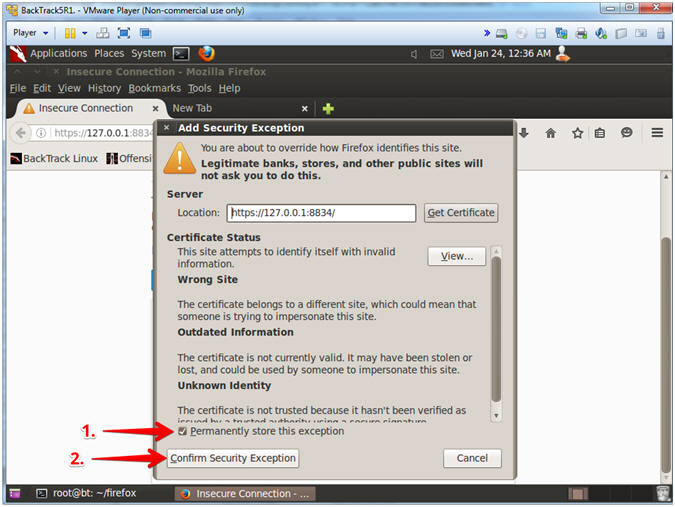675x507 pixels.
Task: Toggle Permanently store this exception checkbox
Action: click(x=183, y=431)
